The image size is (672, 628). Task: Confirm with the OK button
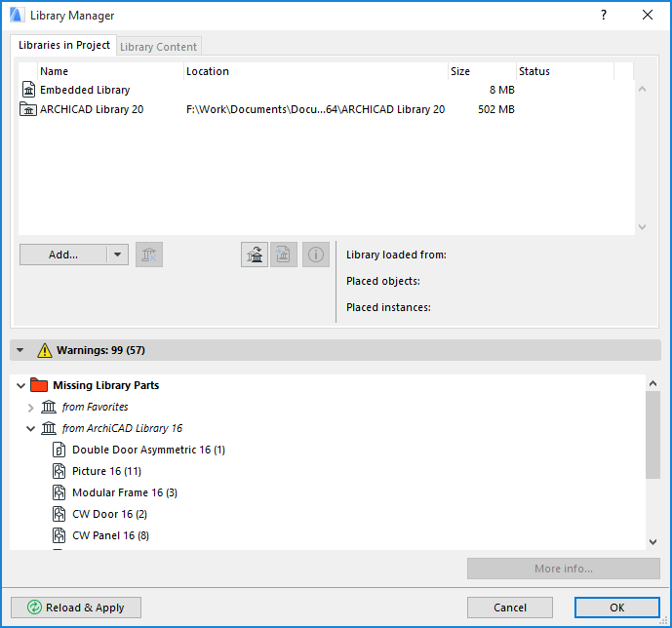click(616, 608)
